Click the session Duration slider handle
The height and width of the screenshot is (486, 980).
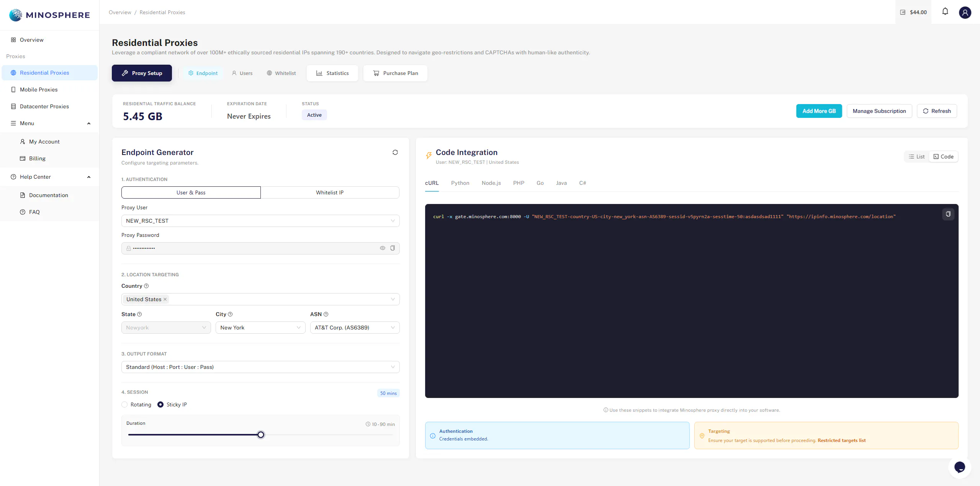[261, 435]
